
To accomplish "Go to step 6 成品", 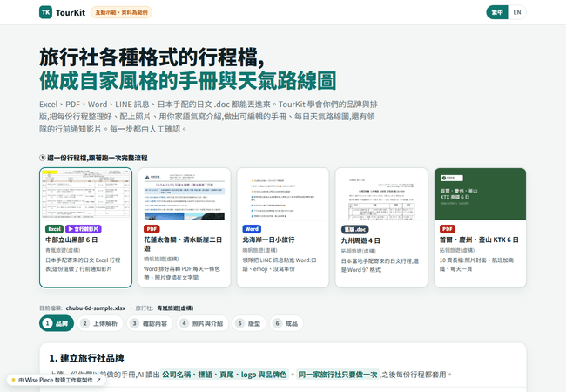I will (x=286, y=323).
